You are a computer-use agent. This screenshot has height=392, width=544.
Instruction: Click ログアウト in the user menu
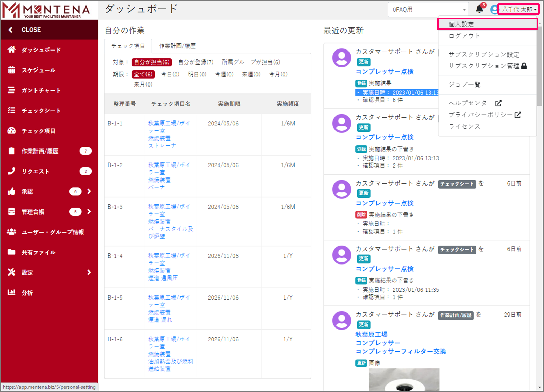[464, 36]
